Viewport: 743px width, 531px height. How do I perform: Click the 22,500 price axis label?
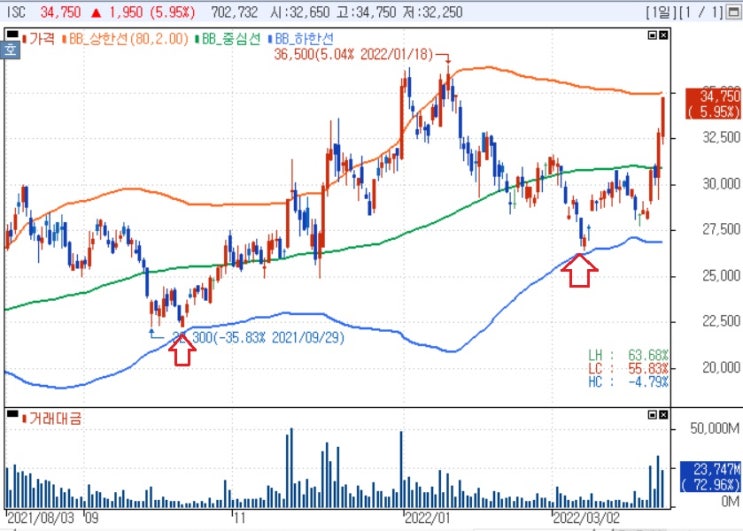tap(721, 322)
